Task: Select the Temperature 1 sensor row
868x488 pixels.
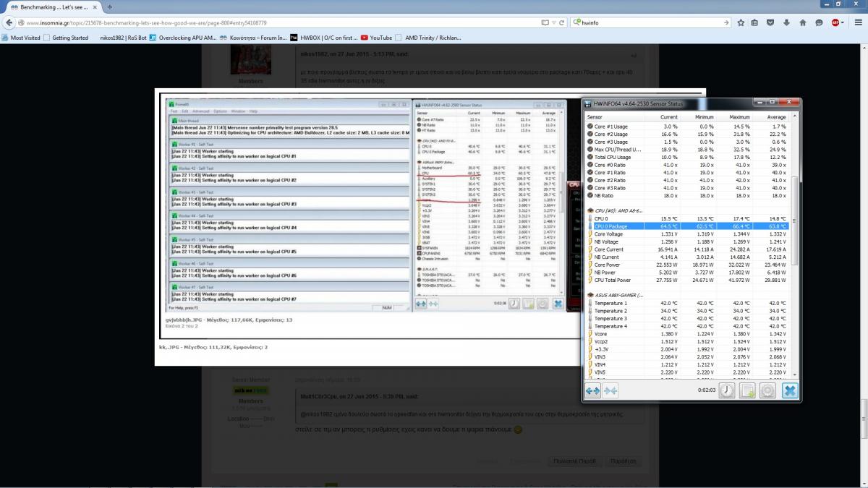Action: [x=686, y=303]
